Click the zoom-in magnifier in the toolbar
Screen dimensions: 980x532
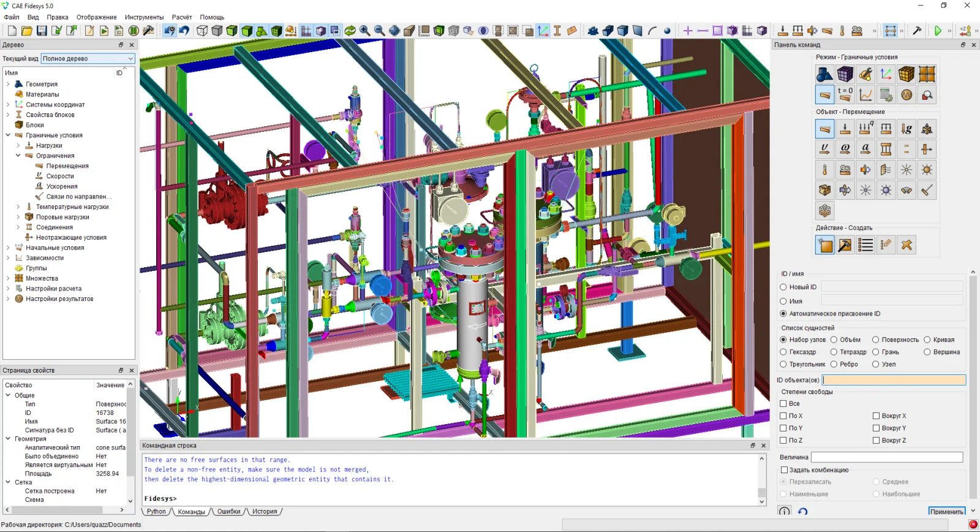pos(364,31)
